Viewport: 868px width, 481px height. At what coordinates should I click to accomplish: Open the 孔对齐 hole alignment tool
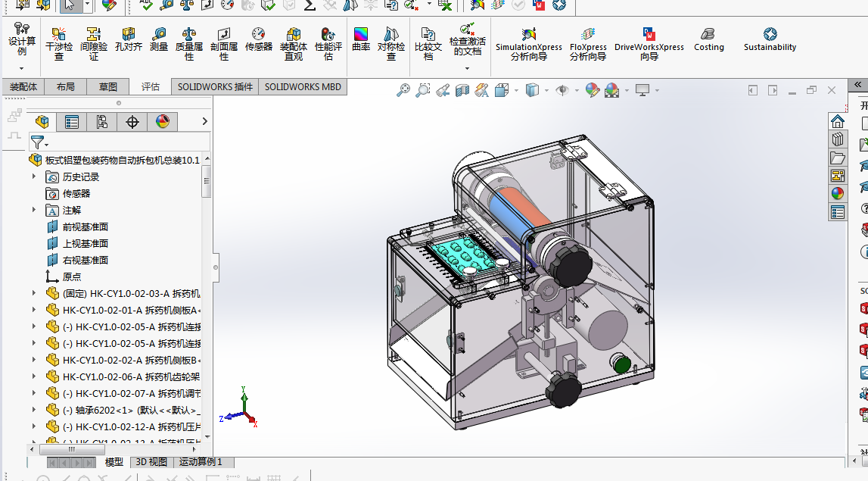click(129, 39)
